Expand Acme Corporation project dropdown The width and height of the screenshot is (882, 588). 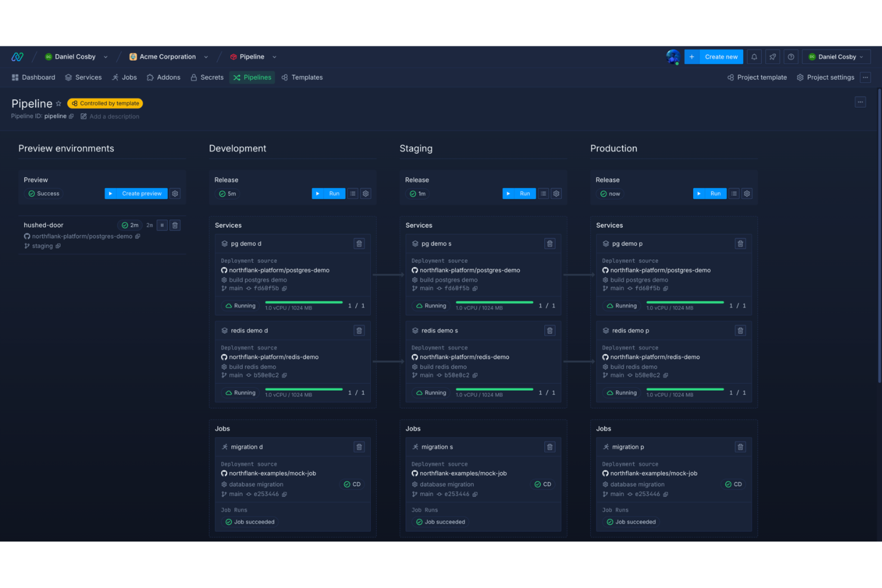click(x=206, y=57)
